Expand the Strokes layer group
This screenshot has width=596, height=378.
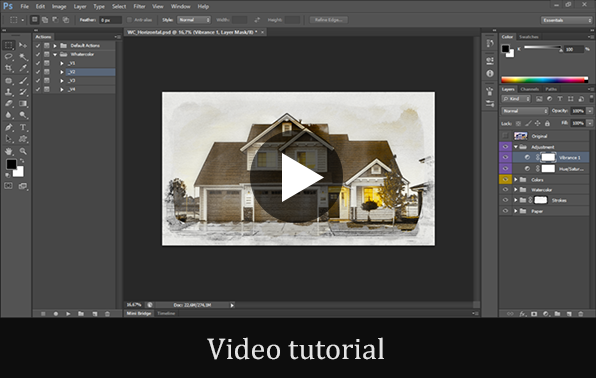(x=516, y=200)
